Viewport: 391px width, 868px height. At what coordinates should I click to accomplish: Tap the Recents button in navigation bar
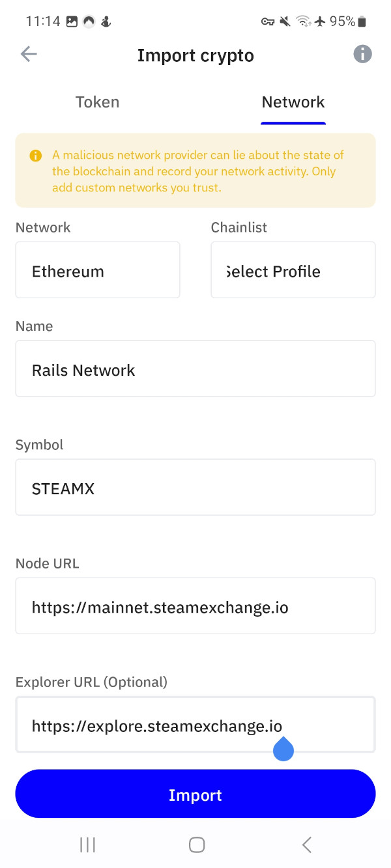point(87,844)
